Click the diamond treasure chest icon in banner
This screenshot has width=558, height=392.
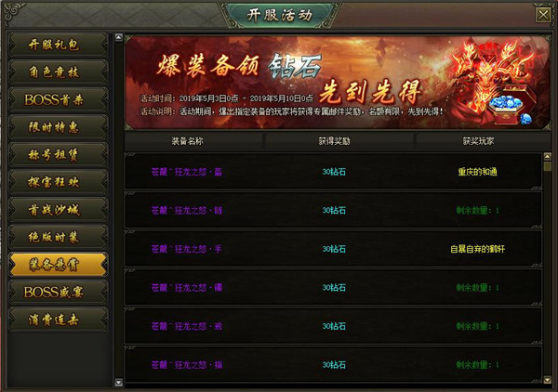click(511, 104)
